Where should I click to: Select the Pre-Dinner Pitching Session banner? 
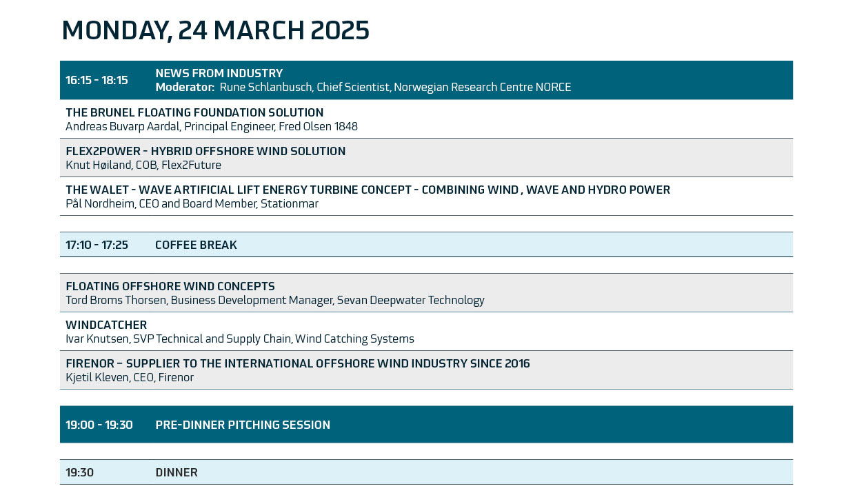(243, 425)
